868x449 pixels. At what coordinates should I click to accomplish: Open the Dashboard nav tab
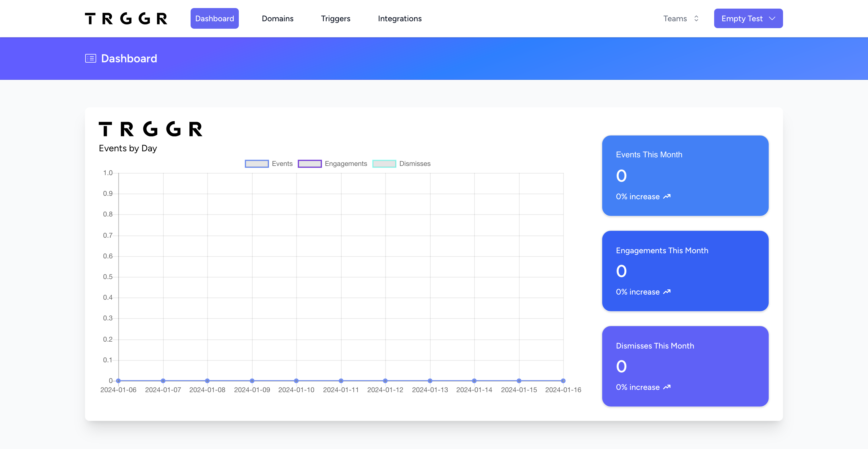(214, 19)
